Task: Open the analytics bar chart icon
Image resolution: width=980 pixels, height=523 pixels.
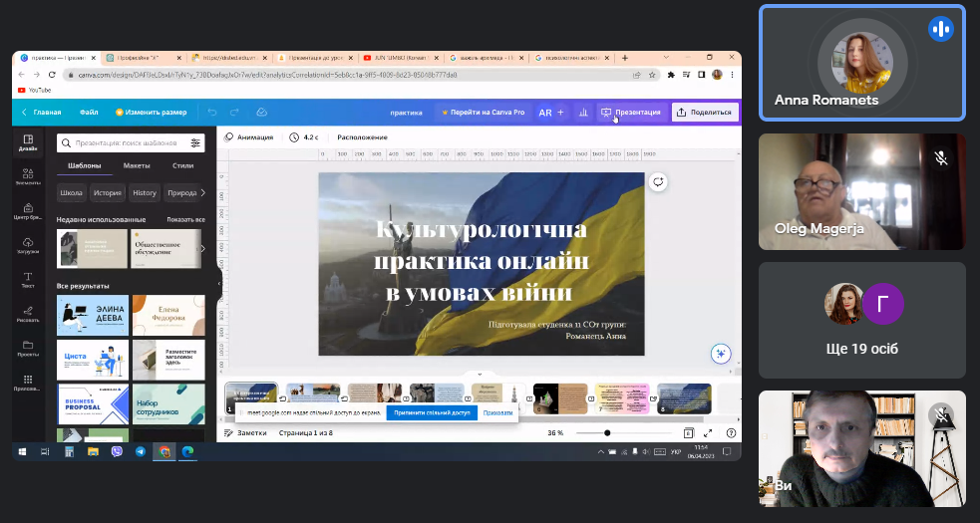Action: 583,113
